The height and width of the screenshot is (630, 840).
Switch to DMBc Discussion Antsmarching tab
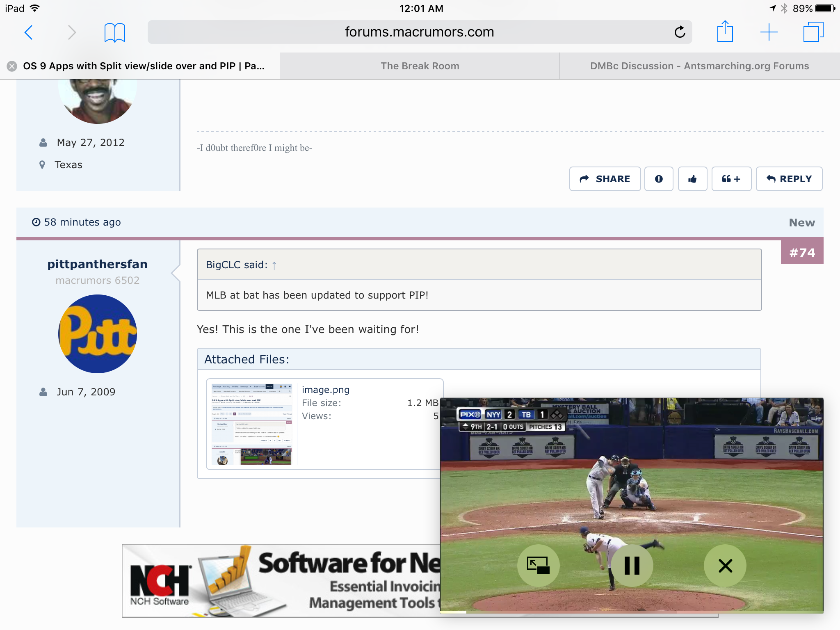click(699, 66)
